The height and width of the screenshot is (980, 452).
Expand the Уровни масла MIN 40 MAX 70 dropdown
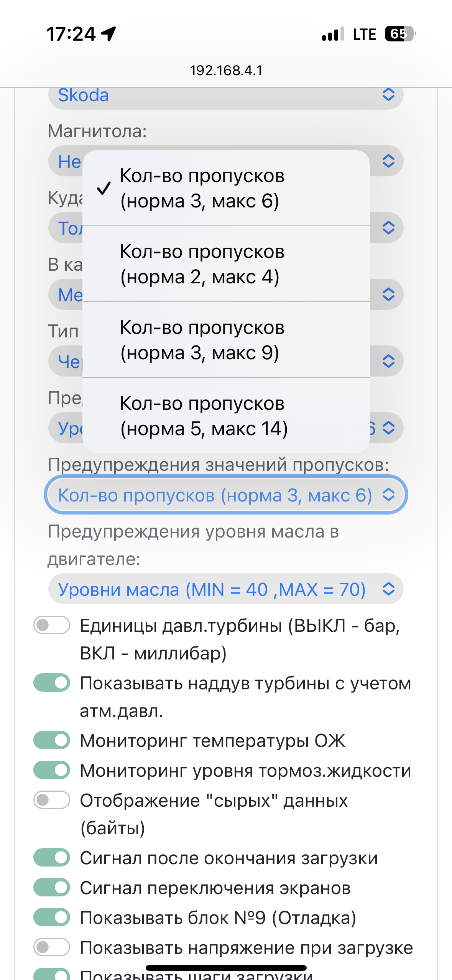226,589
